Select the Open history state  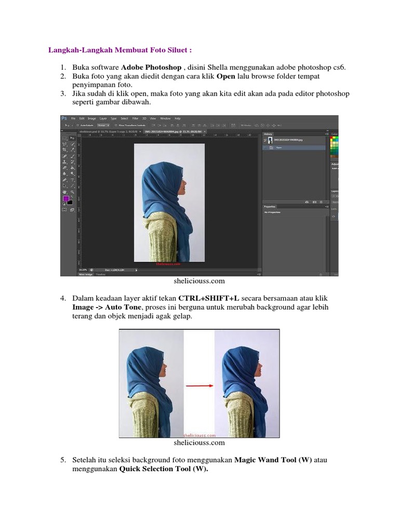point(294,148)
